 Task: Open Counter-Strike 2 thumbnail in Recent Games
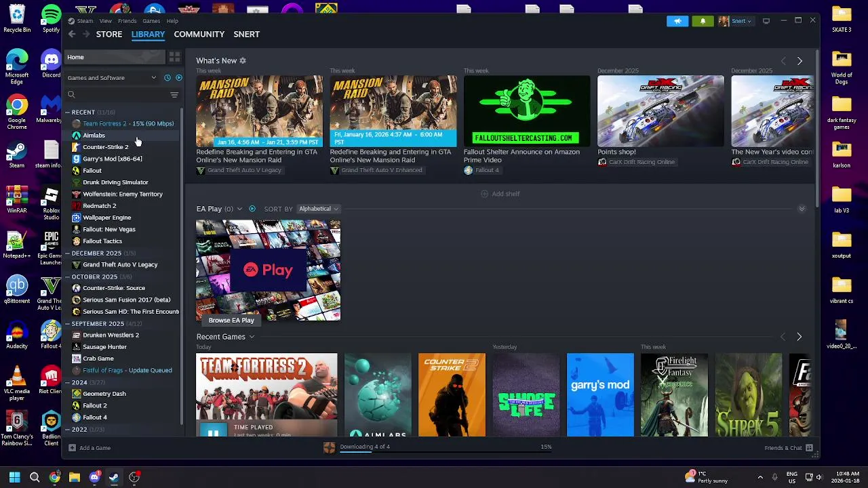(452, 395)
